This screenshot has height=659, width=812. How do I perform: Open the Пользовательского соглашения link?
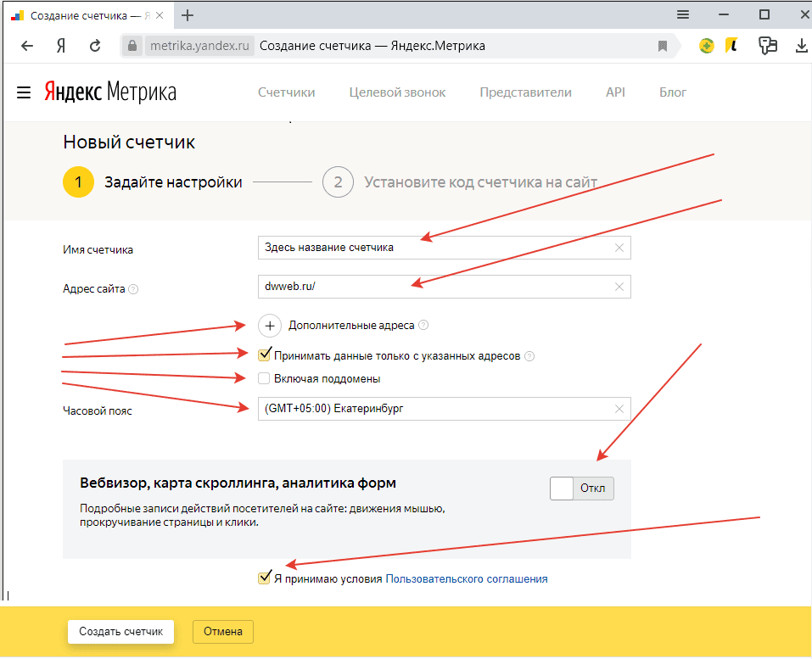tap(467, 579)
